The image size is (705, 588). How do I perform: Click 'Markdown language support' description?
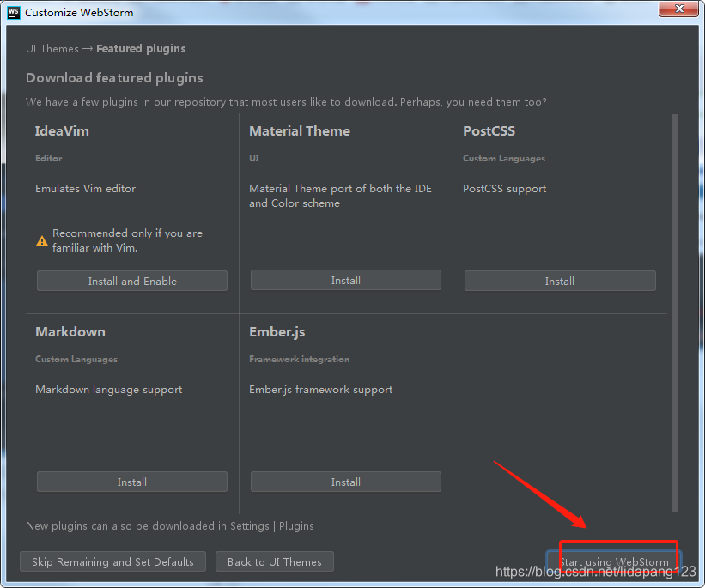(109, 390)
